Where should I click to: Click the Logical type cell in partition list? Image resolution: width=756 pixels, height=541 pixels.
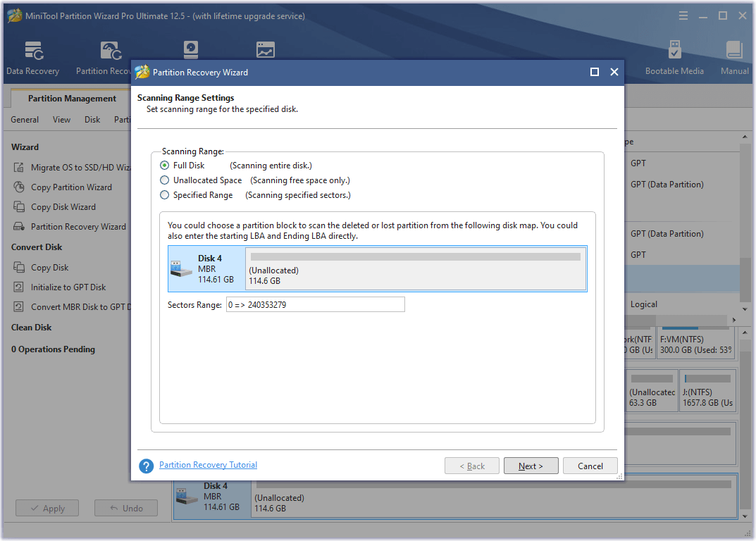(644, 304)
